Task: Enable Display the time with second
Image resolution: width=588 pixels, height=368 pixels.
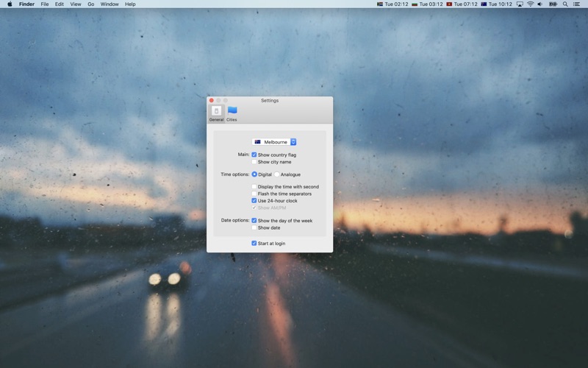Action: (x=254, y=187)
